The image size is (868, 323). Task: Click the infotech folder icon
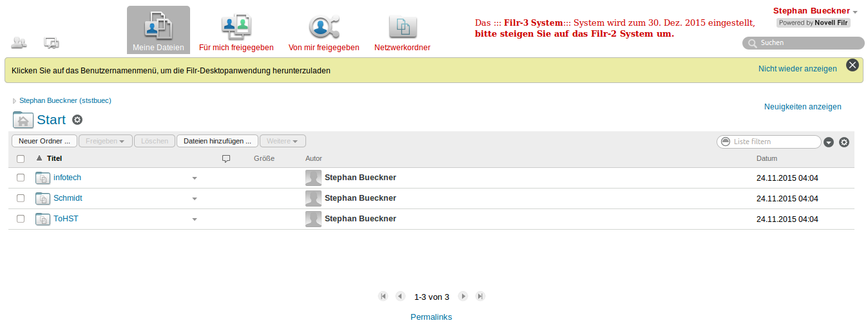point(43,178)
